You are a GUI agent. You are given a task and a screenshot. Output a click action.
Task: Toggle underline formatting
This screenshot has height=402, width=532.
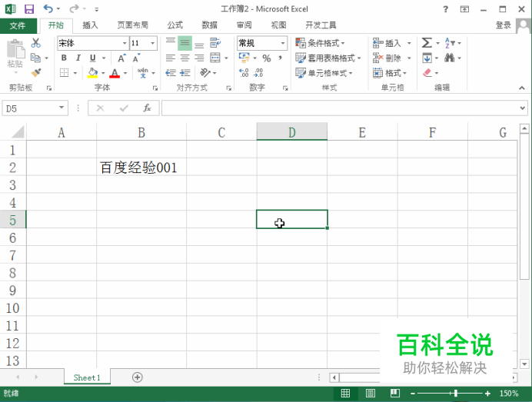pyautogui.click(x=92, y=58)
